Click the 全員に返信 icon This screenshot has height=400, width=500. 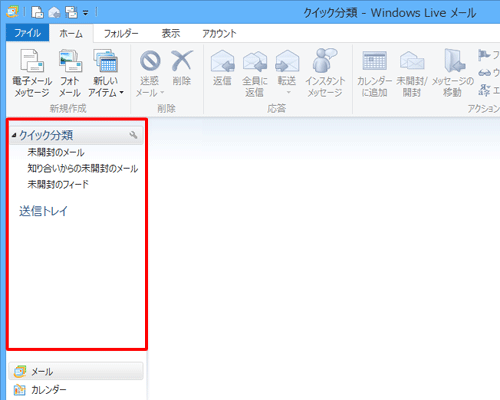(x=255, y=62)
